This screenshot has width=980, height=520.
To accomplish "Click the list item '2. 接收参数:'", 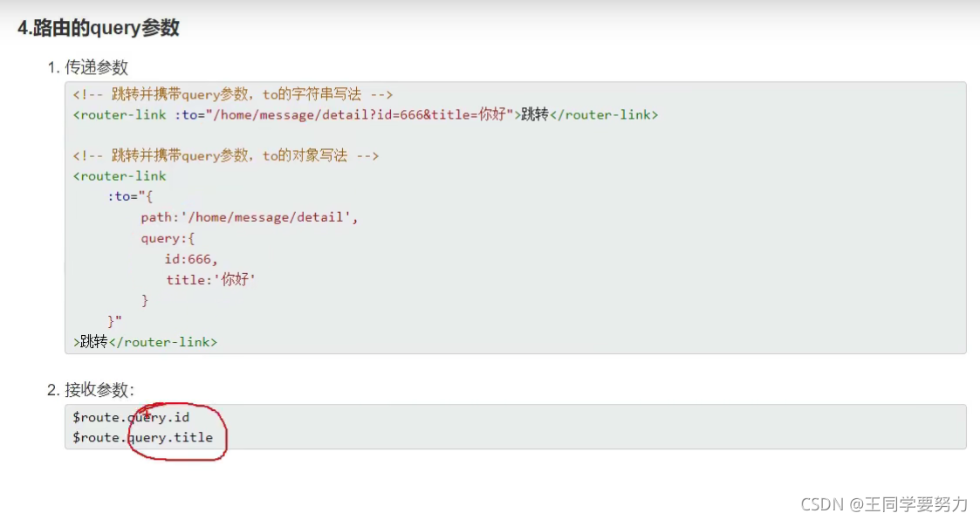I will [x=91, y=390].
